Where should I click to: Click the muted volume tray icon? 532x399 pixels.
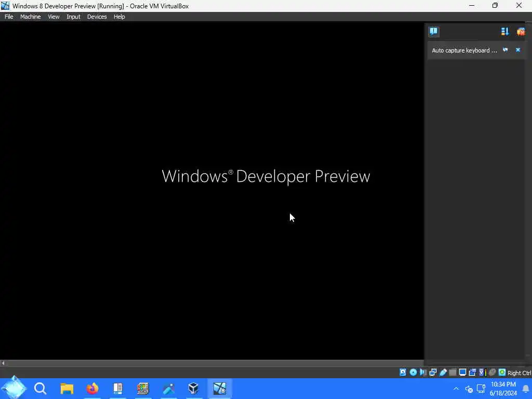pyautogui.click(x=469, y=389)
